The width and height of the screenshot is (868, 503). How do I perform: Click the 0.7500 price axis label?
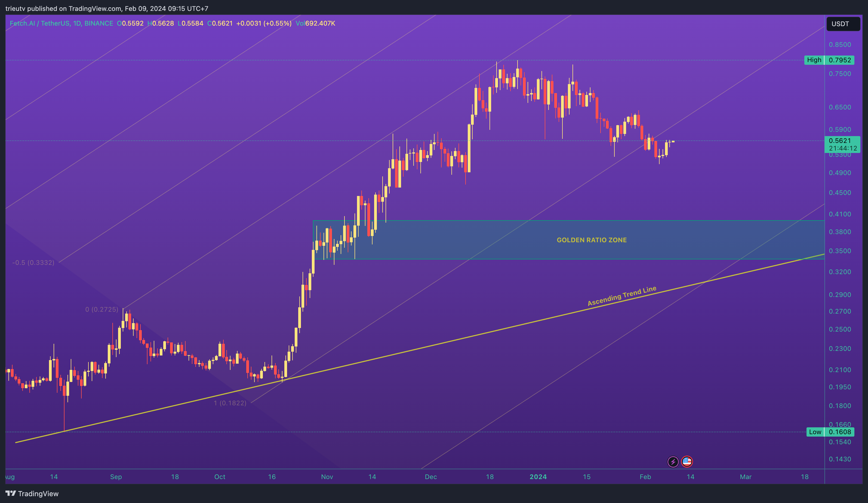[x=840, y=74]
